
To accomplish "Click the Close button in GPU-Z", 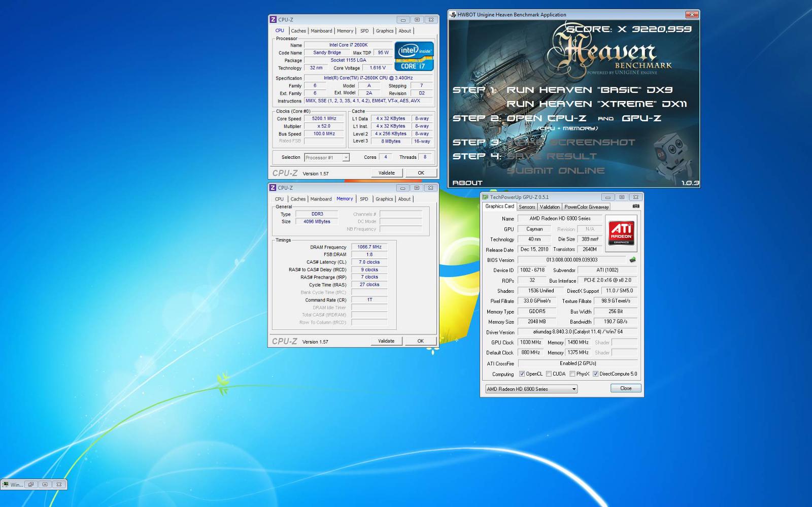I will pos(626,388).
